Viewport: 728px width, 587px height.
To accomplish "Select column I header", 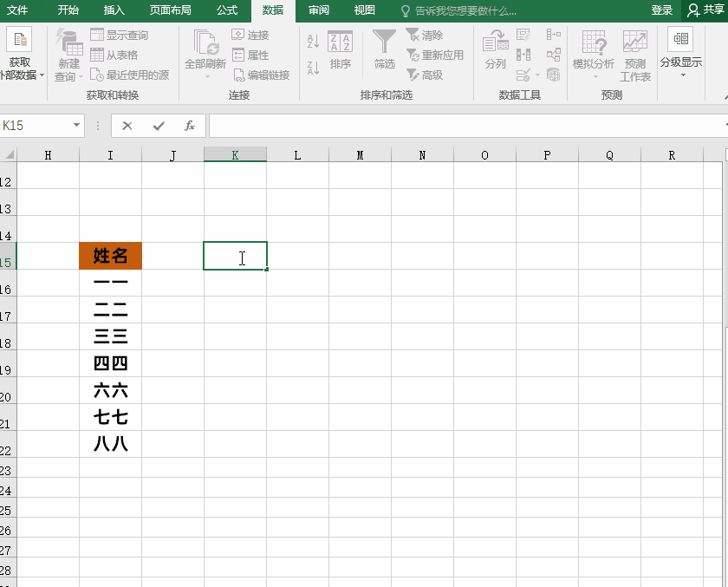I will [x=111, y=155].
